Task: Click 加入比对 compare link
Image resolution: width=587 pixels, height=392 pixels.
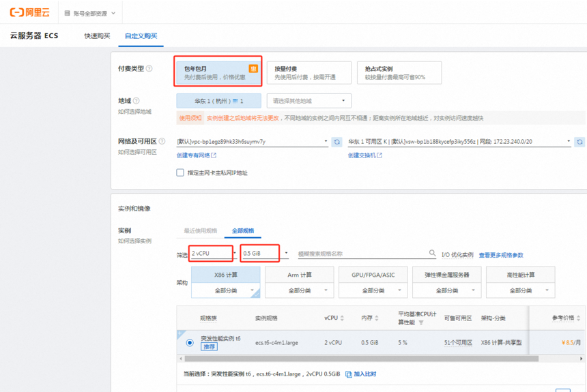Action: pyautogui.click(x=361, y=374)
